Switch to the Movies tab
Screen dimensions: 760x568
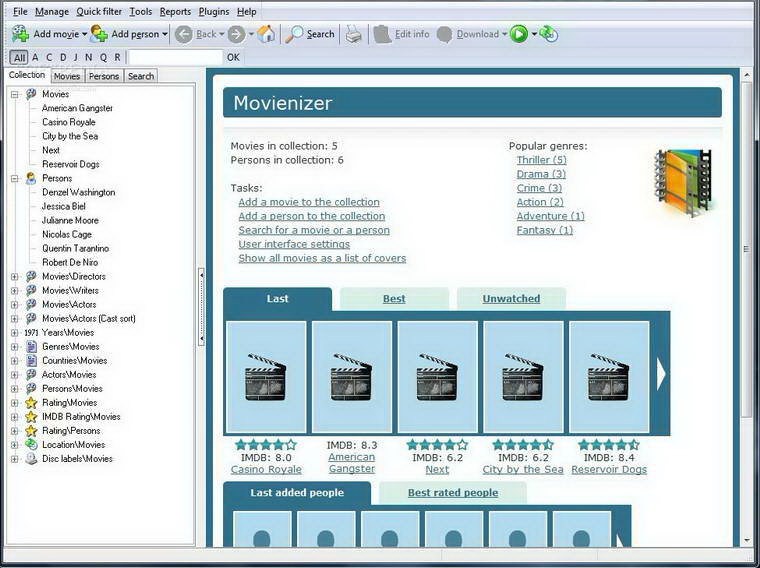[x=67, y=76]
